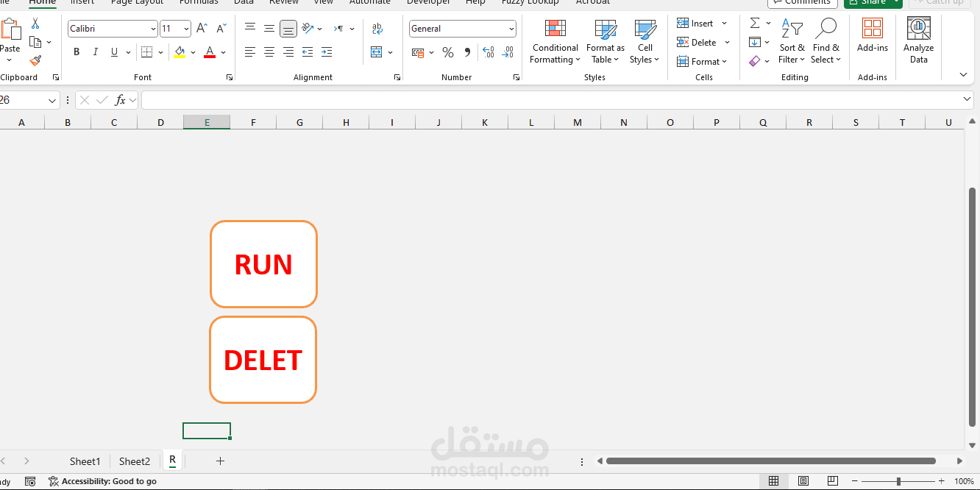
Task: Select Middle Align icon
Action: (269, 28)
